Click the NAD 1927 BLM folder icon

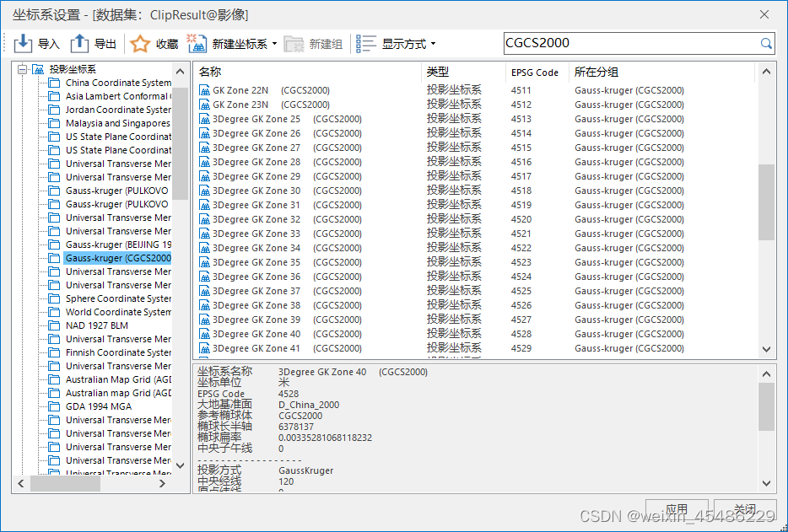click(54, 325)
